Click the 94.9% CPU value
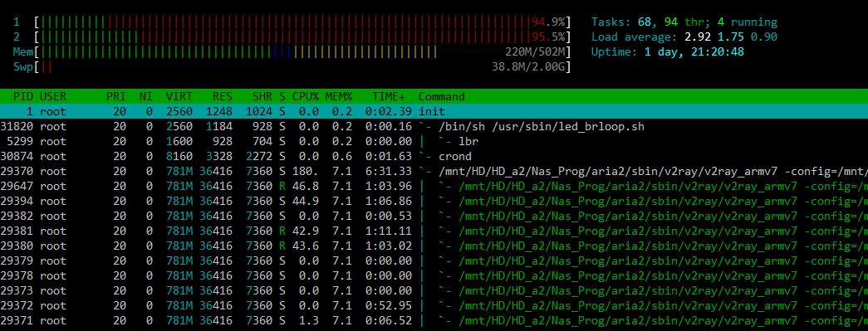The width and height of the screenshot is (868, 331). pos(548,22)
